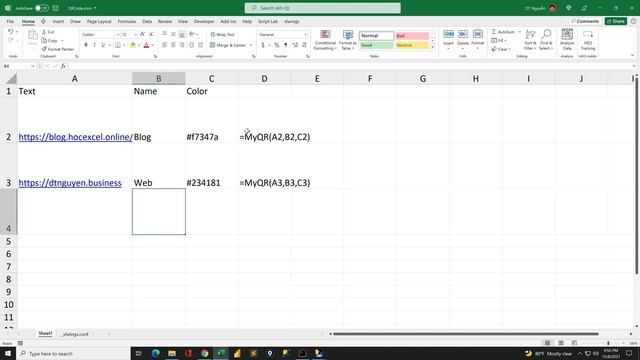Click Increase Indent icon
The height and width of the screenshot is (360, 640).
pyautogui.click(x=200, y=45)
